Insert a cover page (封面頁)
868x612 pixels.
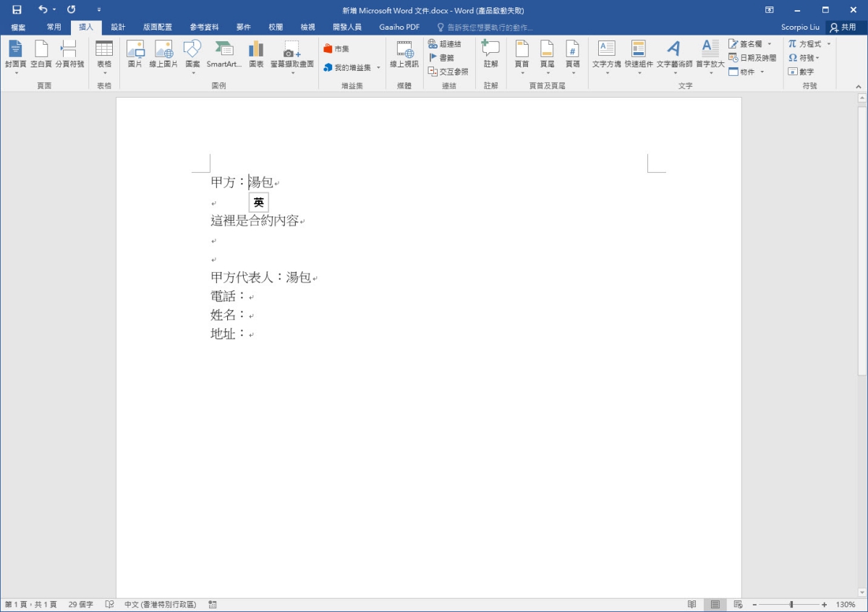click(x=16, y=56)
